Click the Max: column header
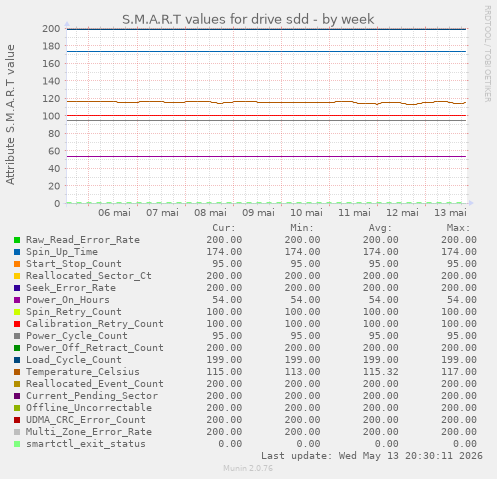This screenshot has width=497, height=479. pos(458,228)
